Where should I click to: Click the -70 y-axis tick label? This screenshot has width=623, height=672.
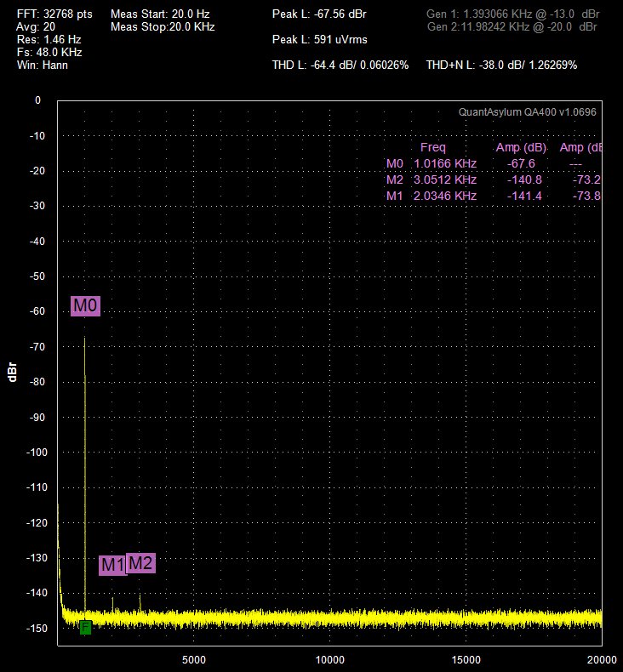[37, 347]
